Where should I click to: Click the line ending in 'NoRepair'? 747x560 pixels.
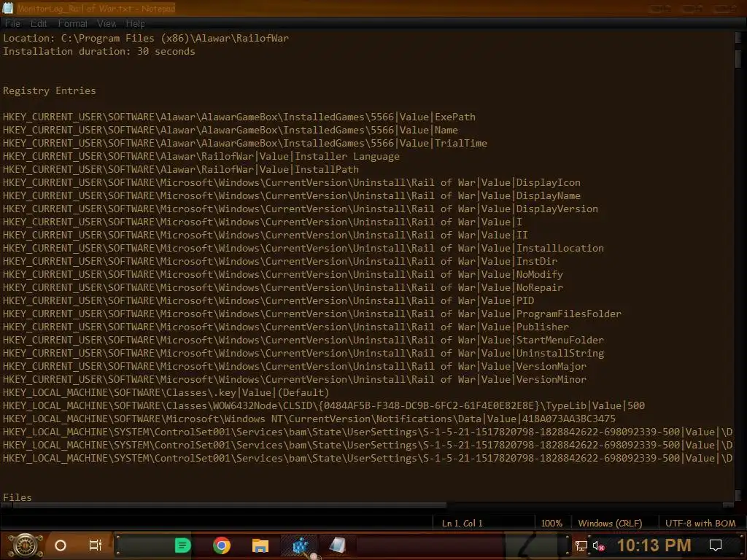coord(283,287)
